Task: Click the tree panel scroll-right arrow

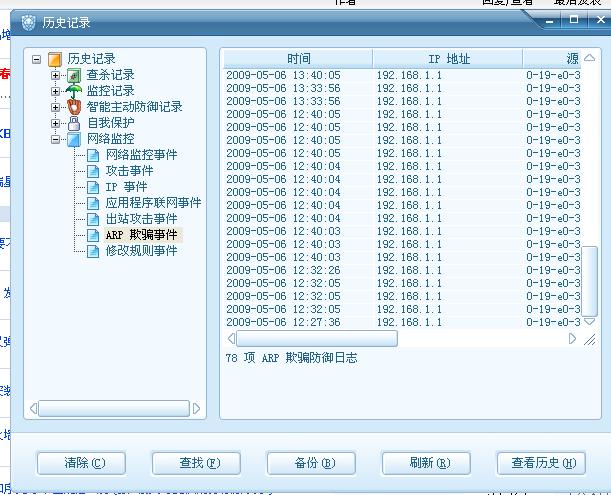Action: (x=196, y=408)
